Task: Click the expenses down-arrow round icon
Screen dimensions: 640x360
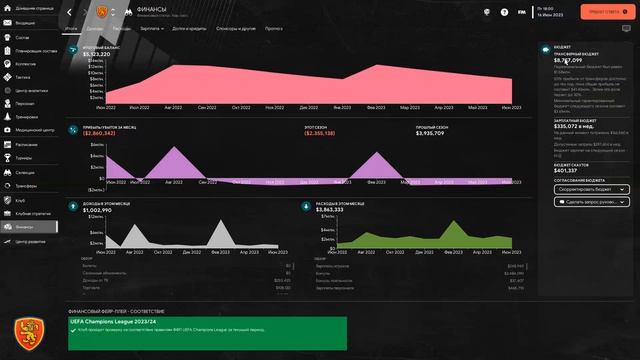Action: coord(306,206)
